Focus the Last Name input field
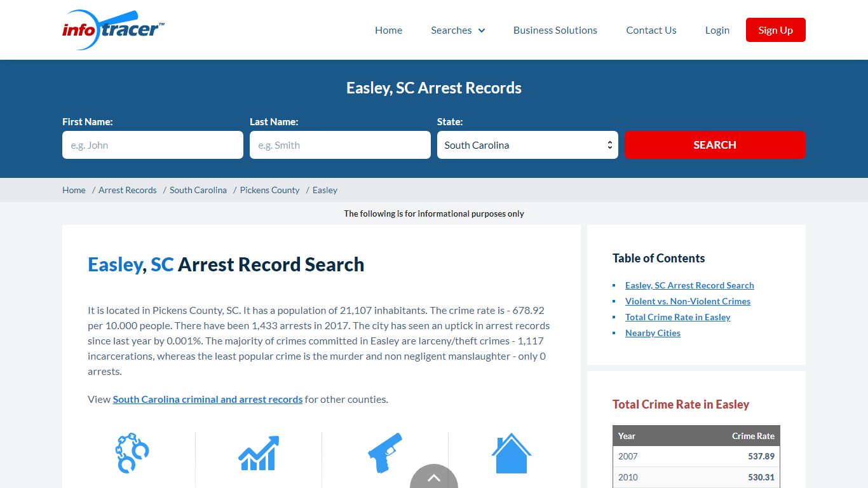The height and width of the screenshot is (488, 868). tap(340, 145)
